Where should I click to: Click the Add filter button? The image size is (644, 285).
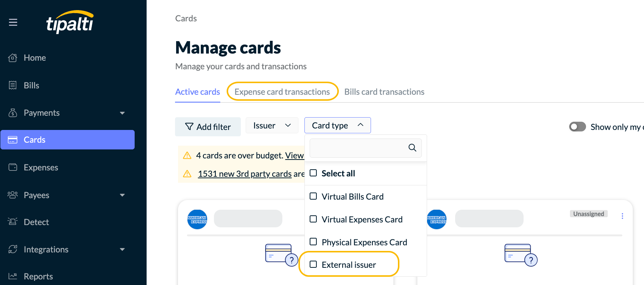[208, 127]
